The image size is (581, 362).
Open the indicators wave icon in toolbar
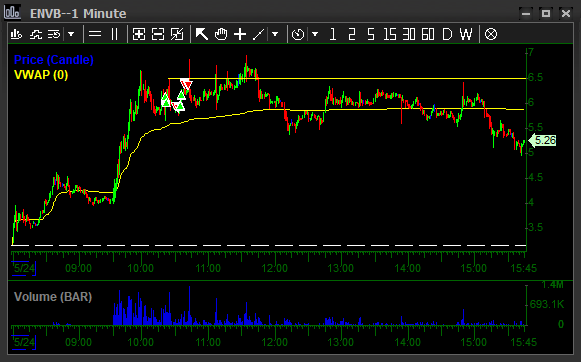coord(36,34)
